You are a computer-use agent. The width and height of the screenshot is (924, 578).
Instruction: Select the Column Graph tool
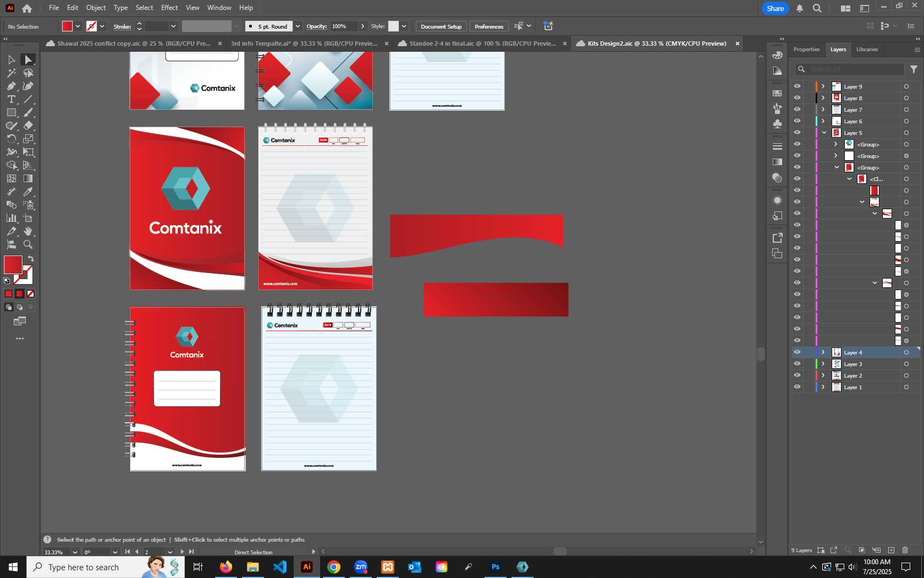[11, 218]
